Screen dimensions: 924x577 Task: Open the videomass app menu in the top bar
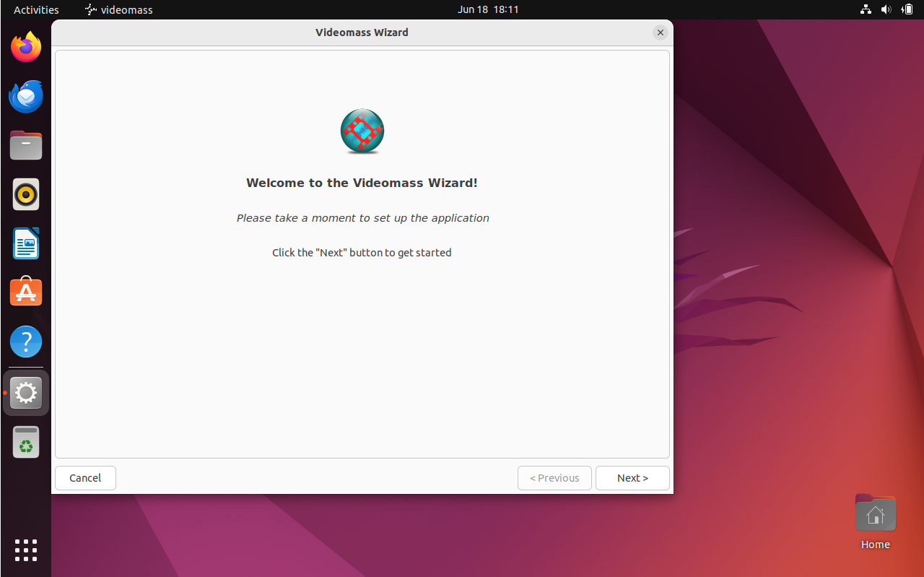coord(118,10)
